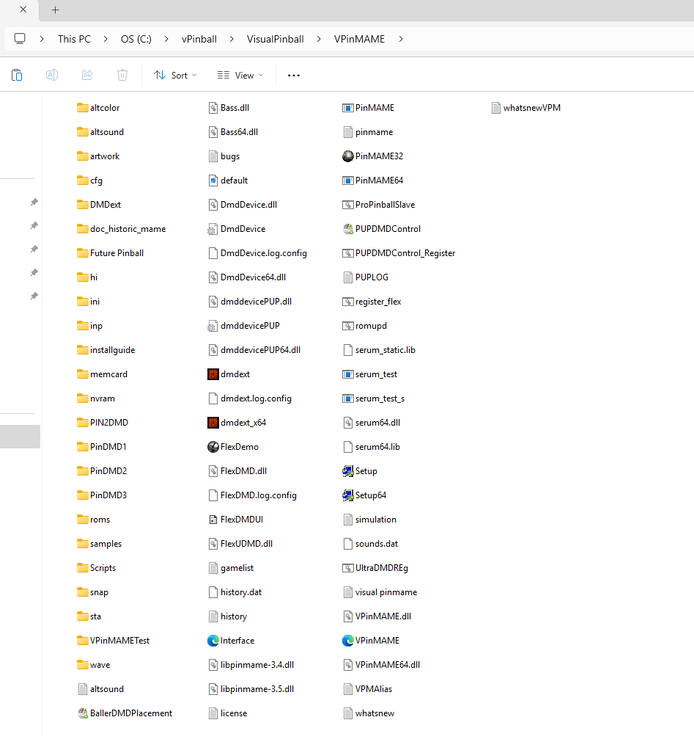The width and height of the screenshot is (694, 750).
Task: Select the Interface Edge HTML file
Action: (x=231, y=640)
